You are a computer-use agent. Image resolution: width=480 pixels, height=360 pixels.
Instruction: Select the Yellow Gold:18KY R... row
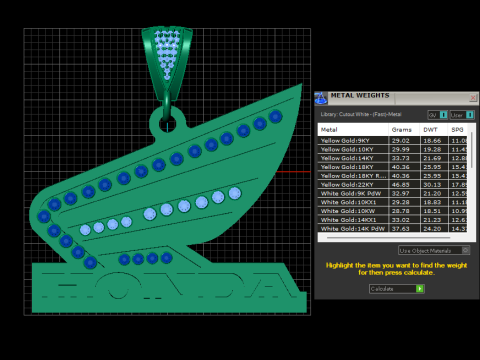pos(393,176)
